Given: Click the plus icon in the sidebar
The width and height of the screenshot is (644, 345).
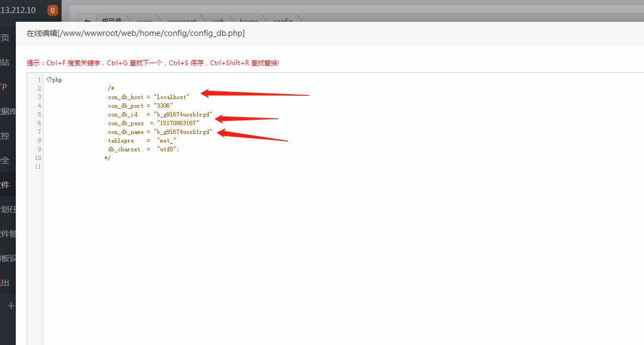Looking at the screenshot, I should pyautogui.click(x=10, y=306).
